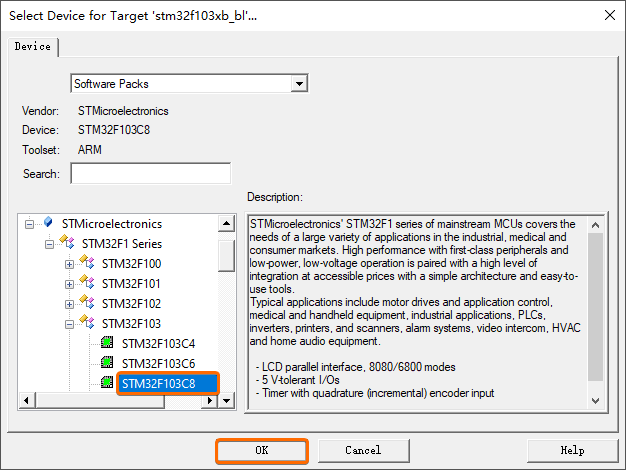The width and height of the screenshot is (626, 470).
Task: Click the STM32F103C8 chip icon
Action: point(107,382)
